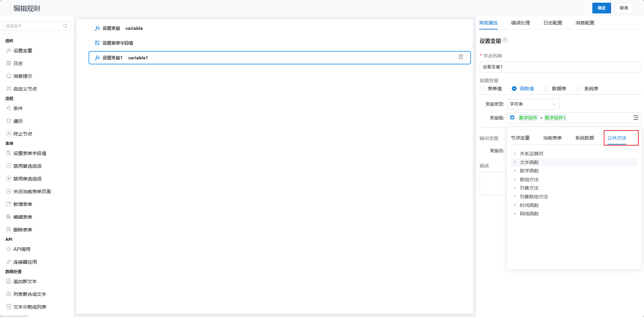Click the delete trash icon on 设置变量1 node
Image resolution: width=644 pixels, height=317 pixels.
461,57
